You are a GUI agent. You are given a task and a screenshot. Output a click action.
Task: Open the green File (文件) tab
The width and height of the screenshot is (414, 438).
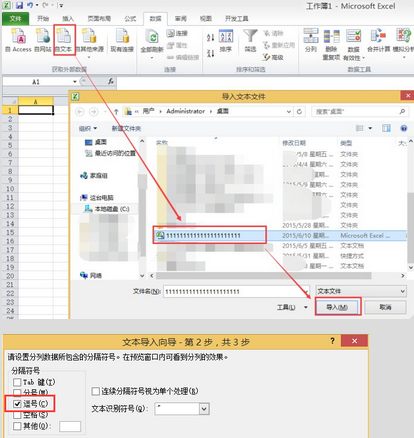(x=15, y=19)
